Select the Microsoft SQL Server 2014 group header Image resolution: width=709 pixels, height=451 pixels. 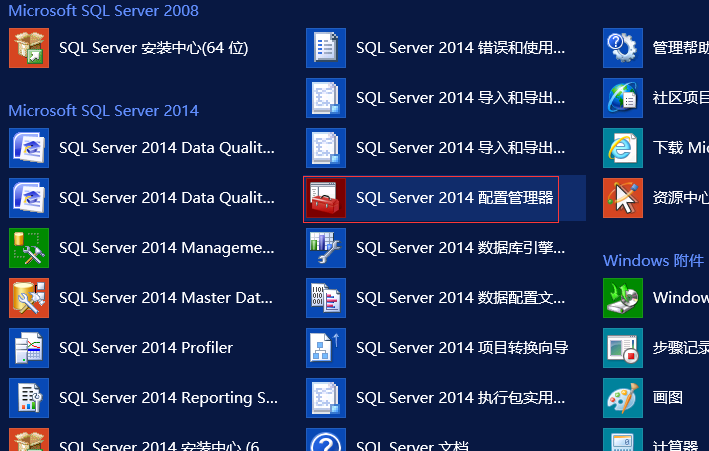click(x=104, y=111)
